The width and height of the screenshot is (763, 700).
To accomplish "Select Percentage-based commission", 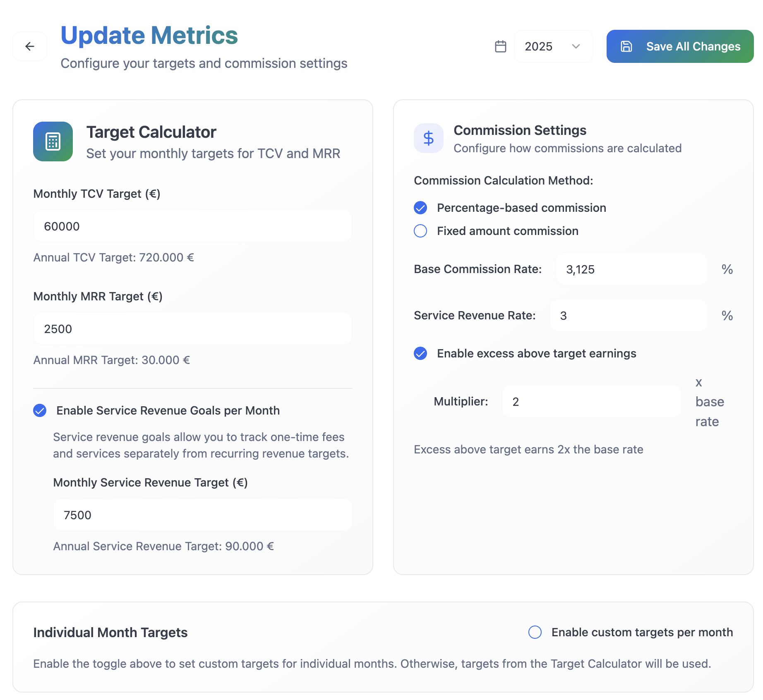I will pyautogui.click(x=420, y=208).
